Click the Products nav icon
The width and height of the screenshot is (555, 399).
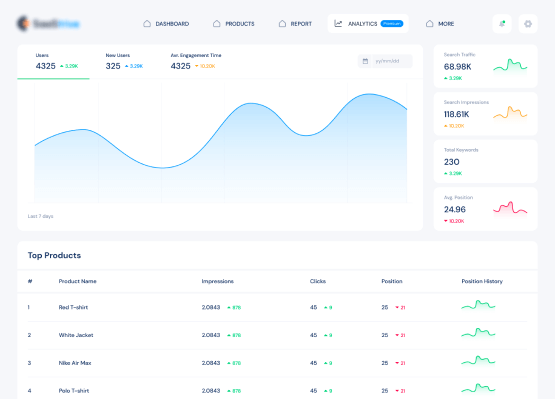click(217, 24)
